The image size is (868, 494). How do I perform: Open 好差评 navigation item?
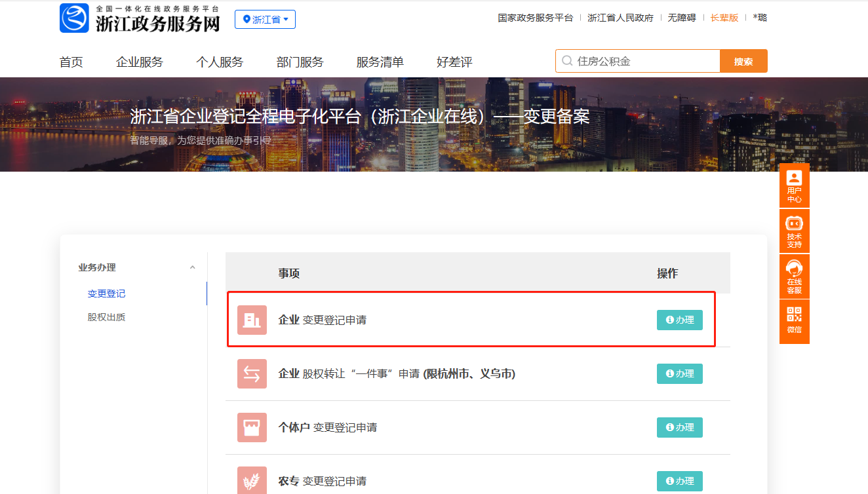pos(454,62)
